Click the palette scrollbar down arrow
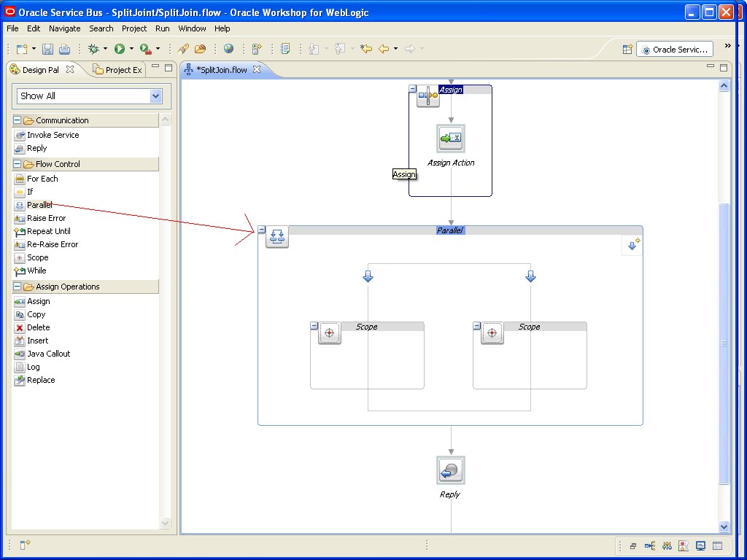Image resolution: width=747 pixels, height=560 pixels. (x=165, y=523)
